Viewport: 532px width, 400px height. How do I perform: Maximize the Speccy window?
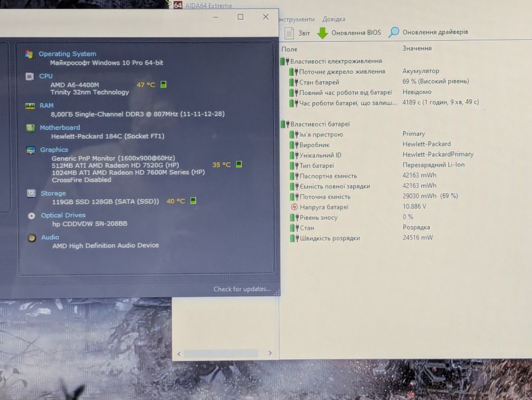[240, 17]
